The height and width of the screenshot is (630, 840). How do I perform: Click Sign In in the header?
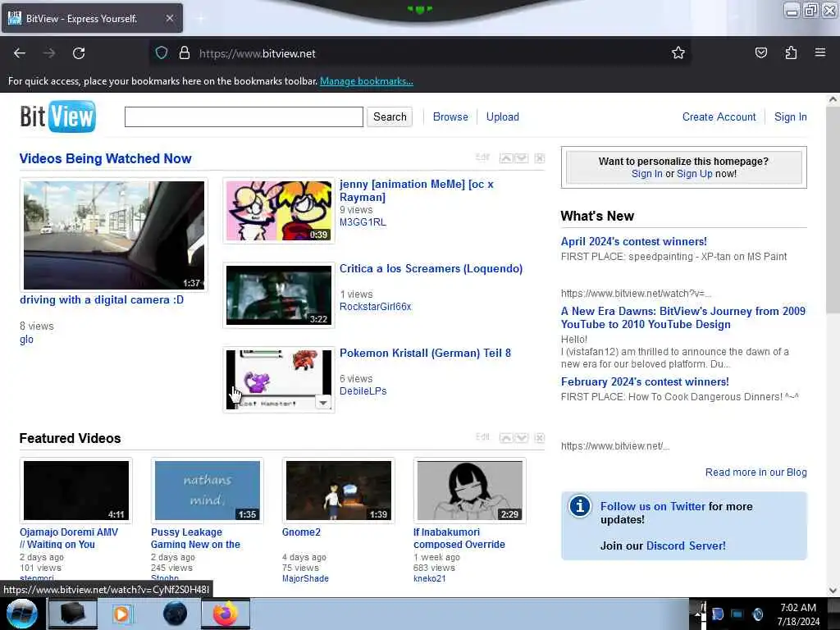click(790, 116)
